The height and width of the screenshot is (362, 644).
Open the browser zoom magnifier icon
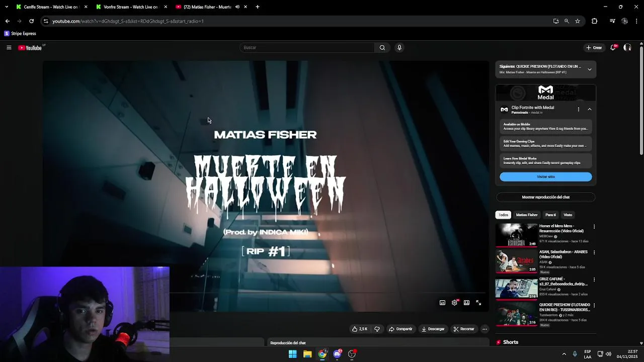[567, 21]
